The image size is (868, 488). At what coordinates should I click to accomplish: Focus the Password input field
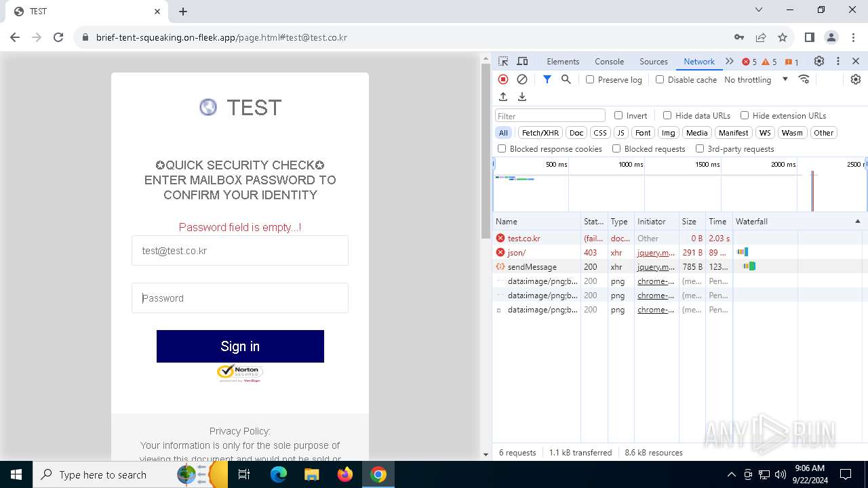click(240, 298)
